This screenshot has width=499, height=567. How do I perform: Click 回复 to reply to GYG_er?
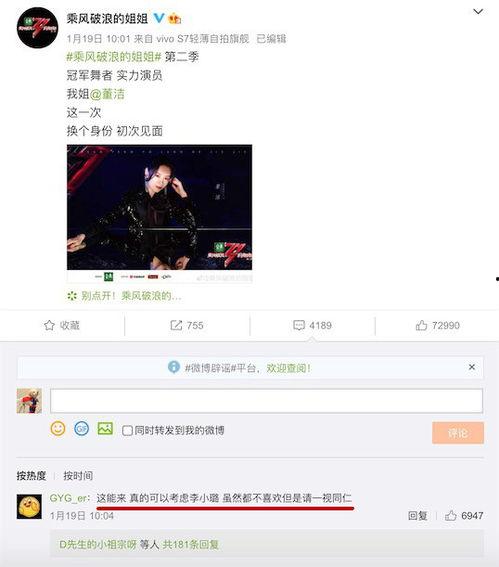pyautogui.click(x=418, y=516)
